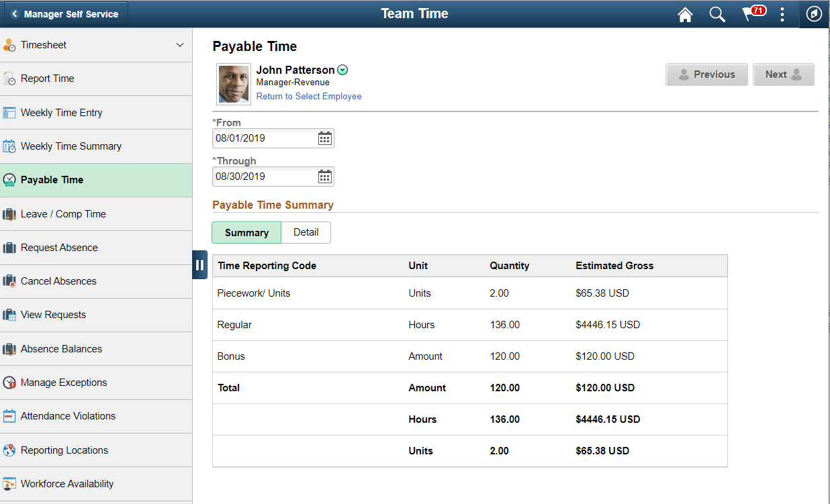Screen dimensions: 830x504
Task: Click the Regular row label
Action: point(234,325)
